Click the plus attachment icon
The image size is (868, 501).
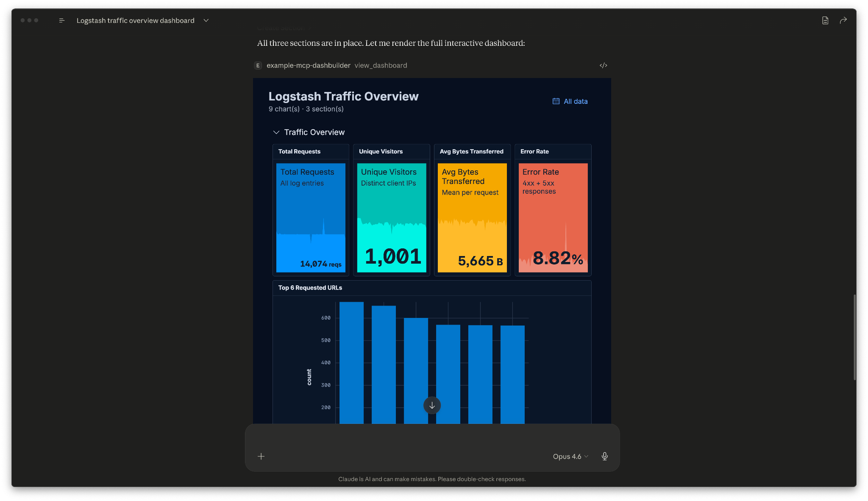pos(261,456)
